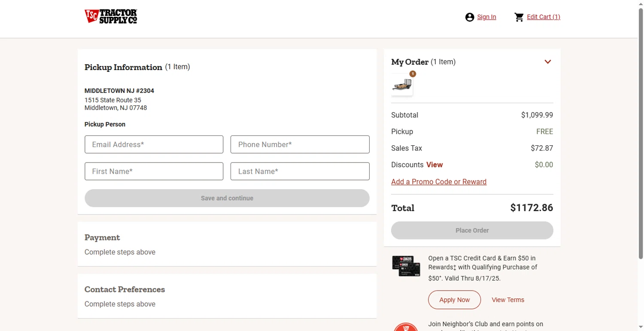This screenshot has width=644, height=331.
Task: Click the account profile icon
Action: tap(470, 17)
